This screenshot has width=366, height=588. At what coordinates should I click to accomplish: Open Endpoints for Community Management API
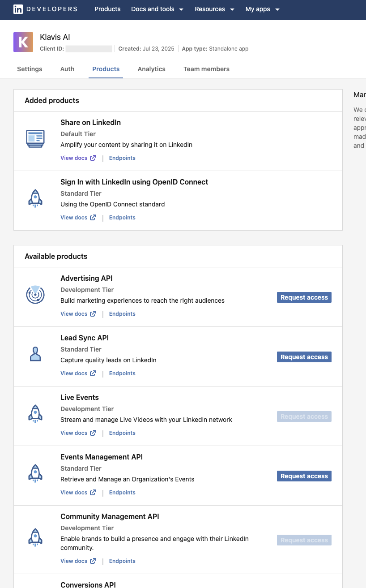pyautogui.click(x=122, y=561)
